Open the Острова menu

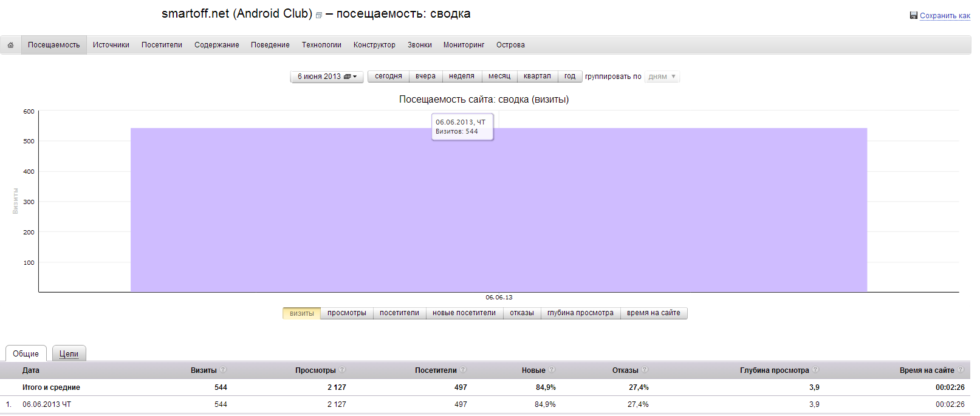click(510, 45)
